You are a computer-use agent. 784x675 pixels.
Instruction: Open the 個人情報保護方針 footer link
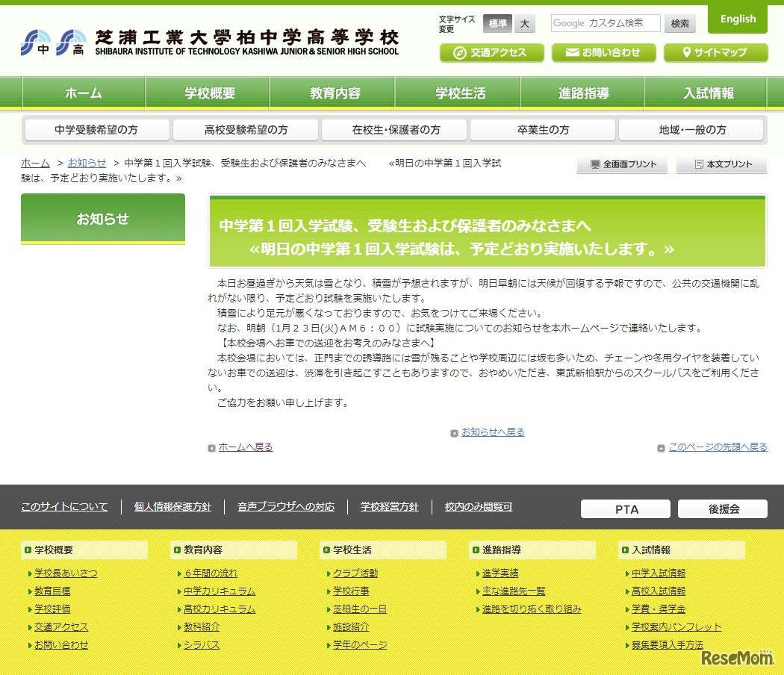[172, 507]
